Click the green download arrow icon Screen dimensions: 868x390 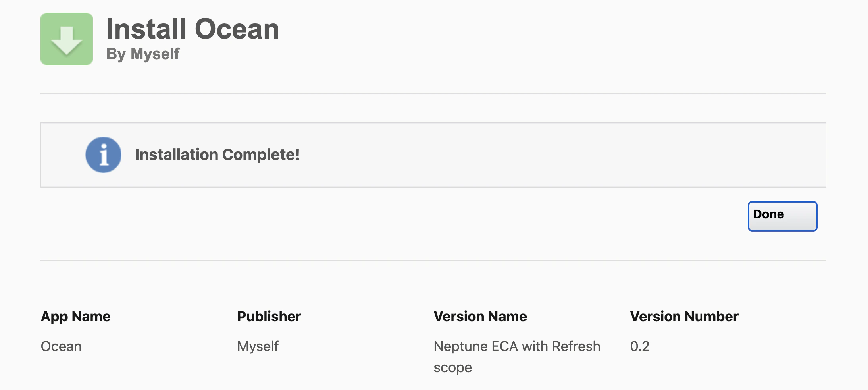tap(67, 39)
